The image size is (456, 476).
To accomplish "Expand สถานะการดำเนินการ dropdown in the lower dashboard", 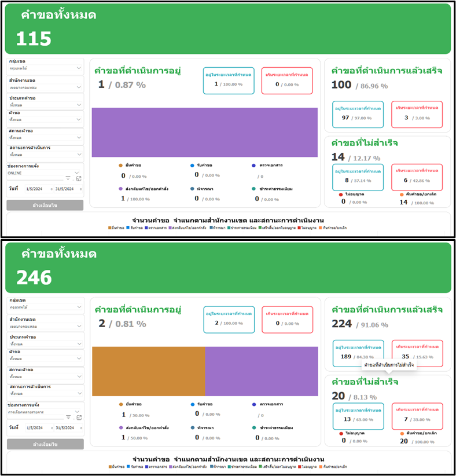I will coord(79,393).
